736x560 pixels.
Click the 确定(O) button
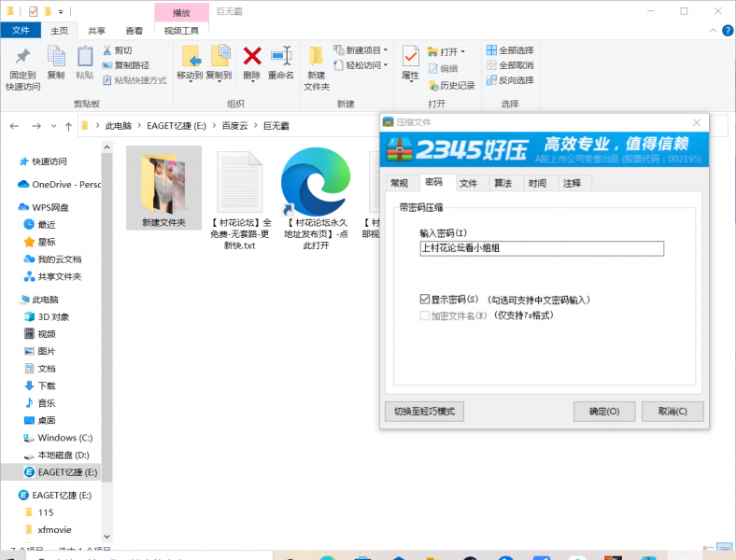603,412
